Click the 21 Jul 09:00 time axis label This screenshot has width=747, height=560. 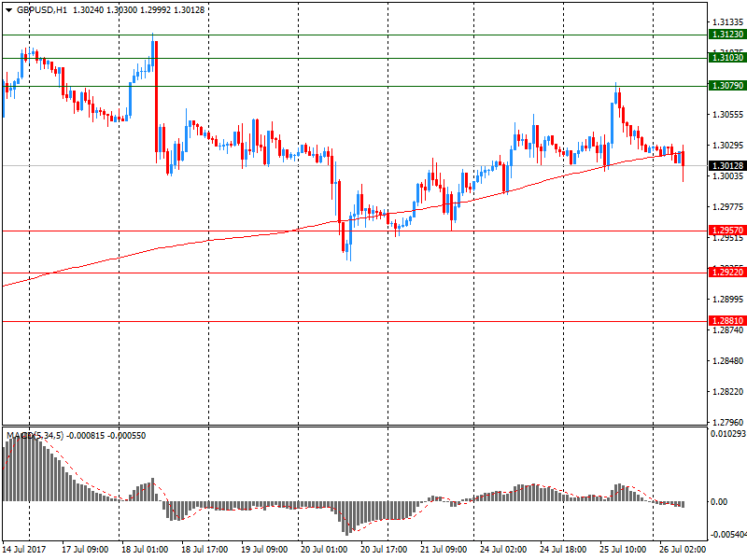[x=444, y=550]
